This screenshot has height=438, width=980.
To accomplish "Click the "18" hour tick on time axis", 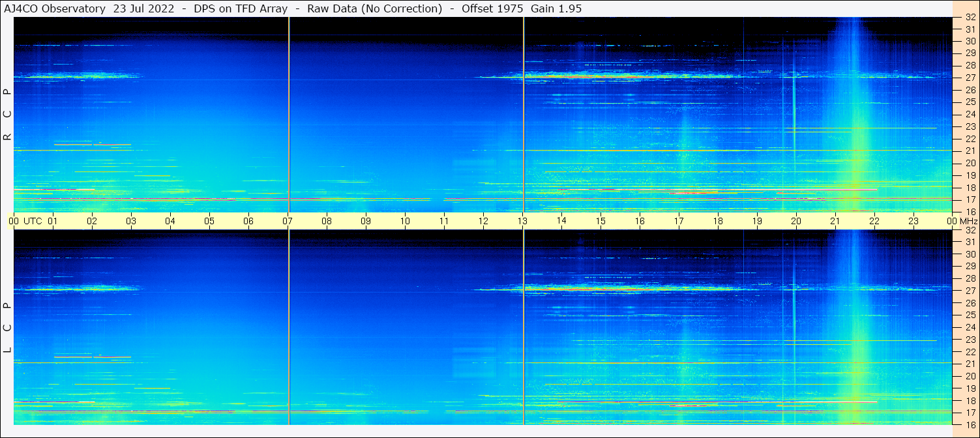I will [x=718, y=221].
